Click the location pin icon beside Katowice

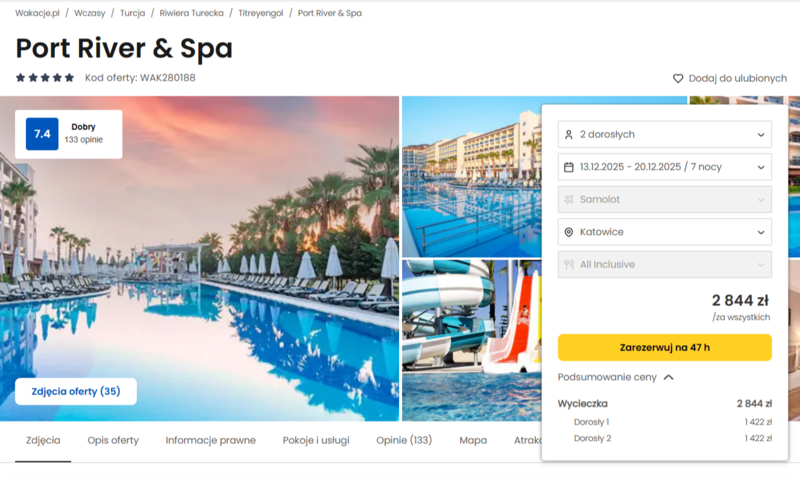569,232
